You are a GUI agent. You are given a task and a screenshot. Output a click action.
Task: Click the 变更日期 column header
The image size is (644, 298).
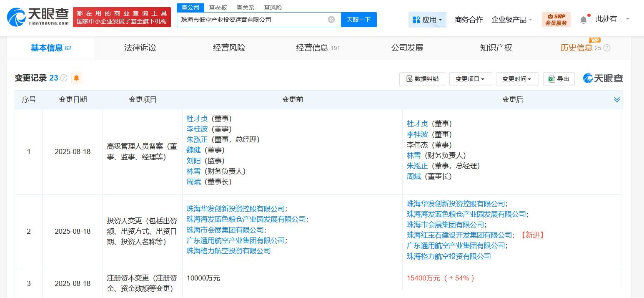pyautogui.click(x=73, y=99)
